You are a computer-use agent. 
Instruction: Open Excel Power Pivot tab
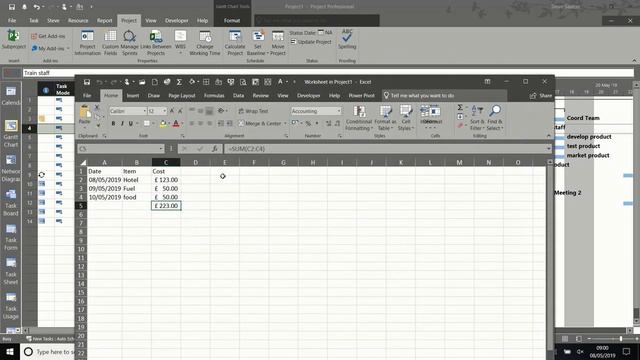pos(361,96)
